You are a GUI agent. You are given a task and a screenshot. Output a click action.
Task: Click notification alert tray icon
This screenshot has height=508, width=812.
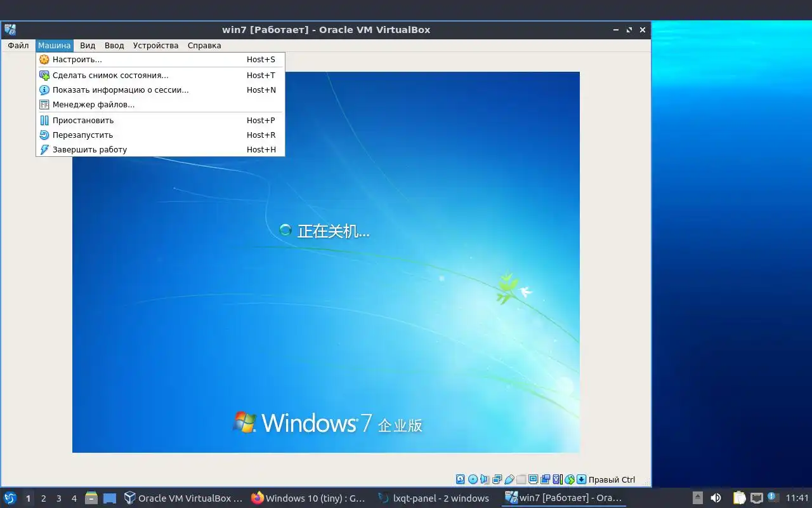coord(773,497)
